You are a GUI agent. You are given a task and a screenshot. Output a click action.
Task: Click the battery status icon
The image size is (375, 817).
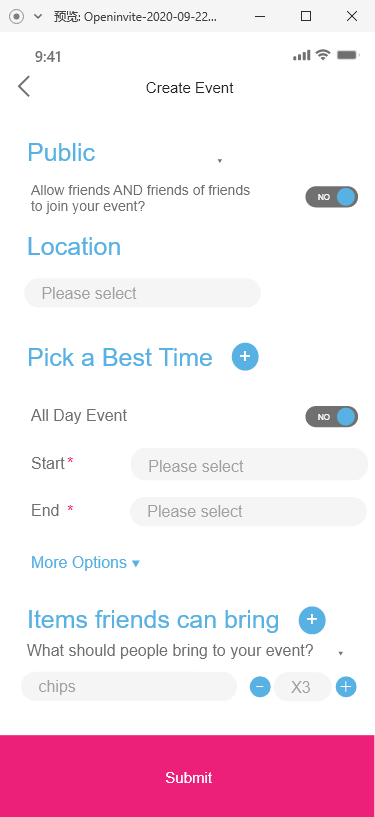pyautogui.click(x=347, y=55)
